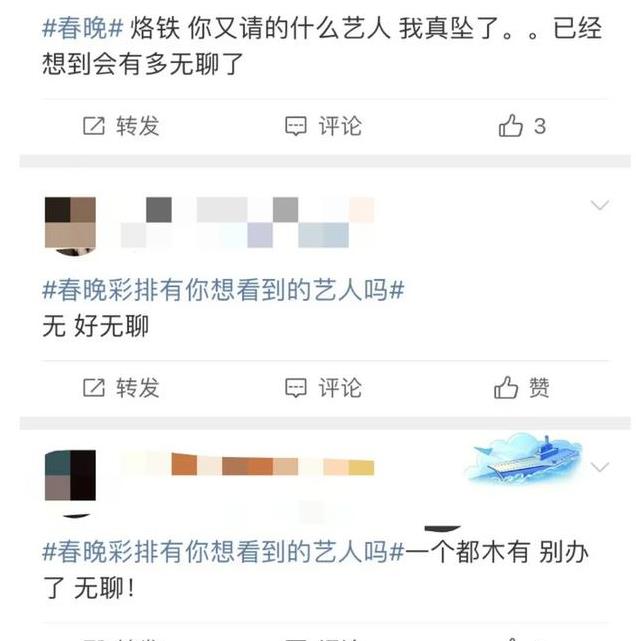Open the #春晚# hashtag link
Viewport: 636px width, 641px height.
[x=83, y=28]
